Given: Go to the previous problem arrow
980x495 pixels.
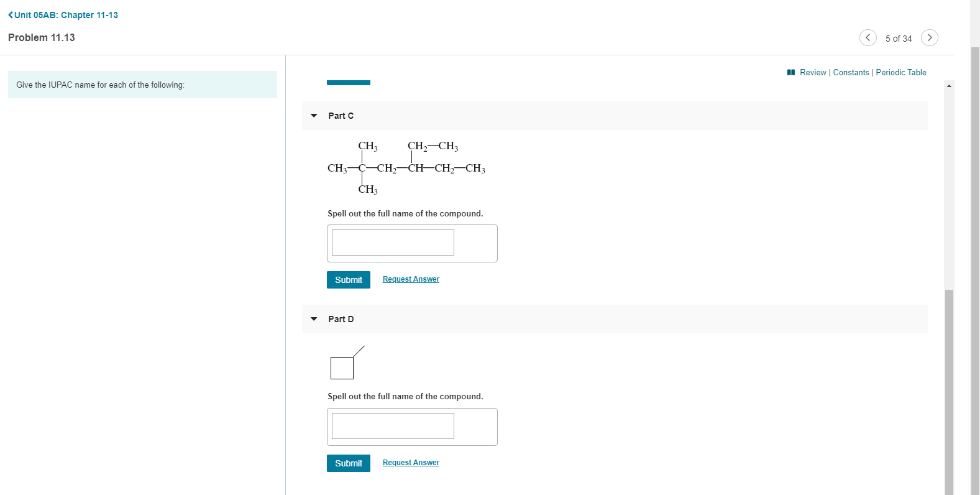Looking at the screenshot, I should pos(868,37).
